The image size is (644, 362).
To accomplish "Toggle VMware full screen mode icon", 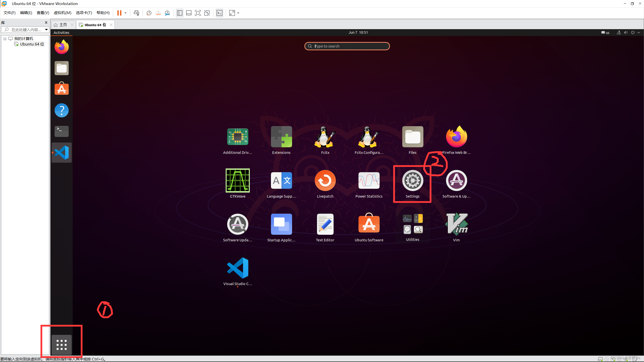I will point(198,13).
